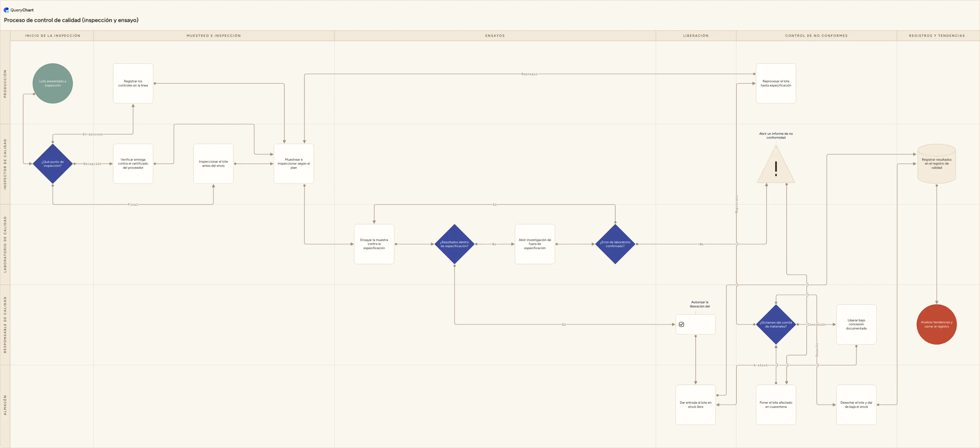Click the 'Ensayos' column header
This screenshot has height=448, width=980.
tap(495, 36)
